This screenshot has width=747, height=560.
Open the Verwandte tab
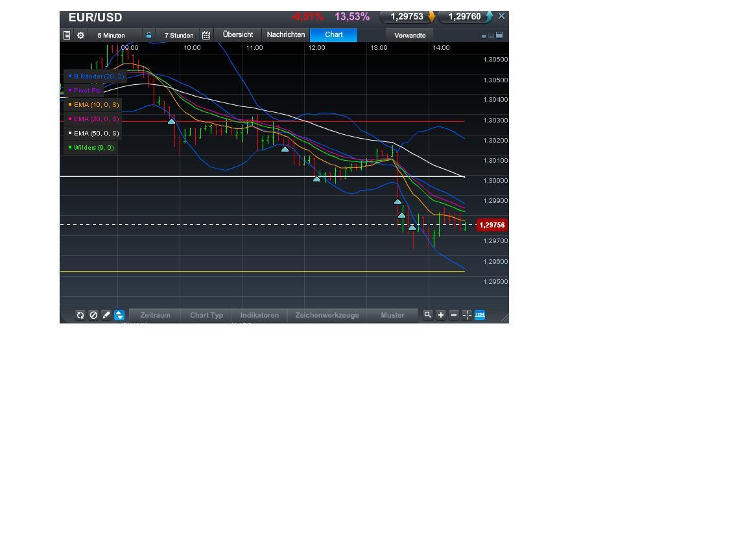410,35
